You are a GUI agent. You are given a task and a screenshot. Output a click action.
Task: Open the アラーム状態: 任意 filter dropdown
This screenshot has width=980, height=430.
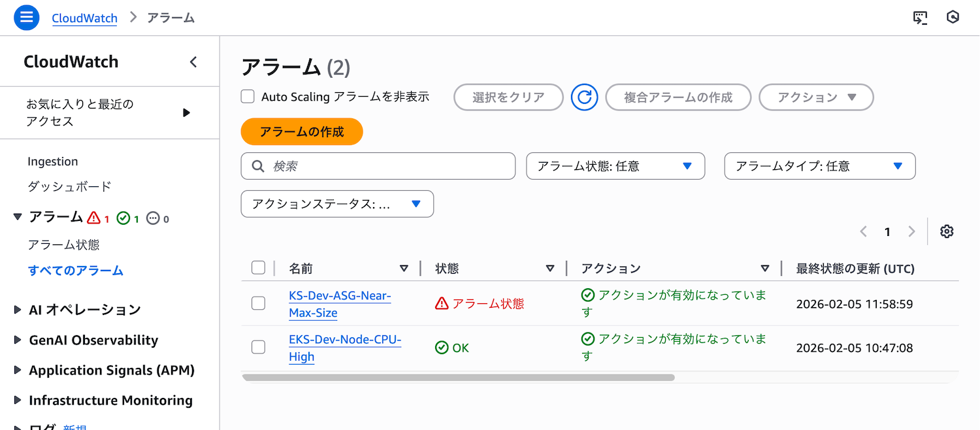(x=615, y=166)
